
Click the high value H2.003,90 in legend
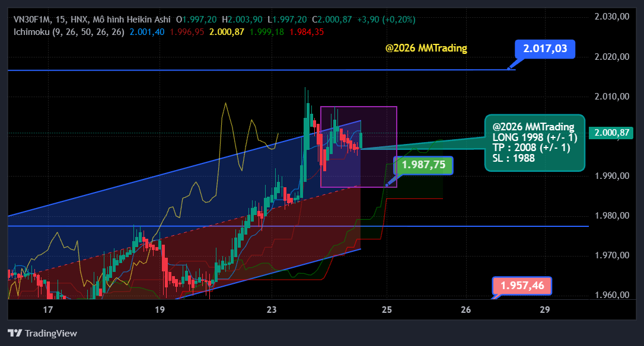242,20
